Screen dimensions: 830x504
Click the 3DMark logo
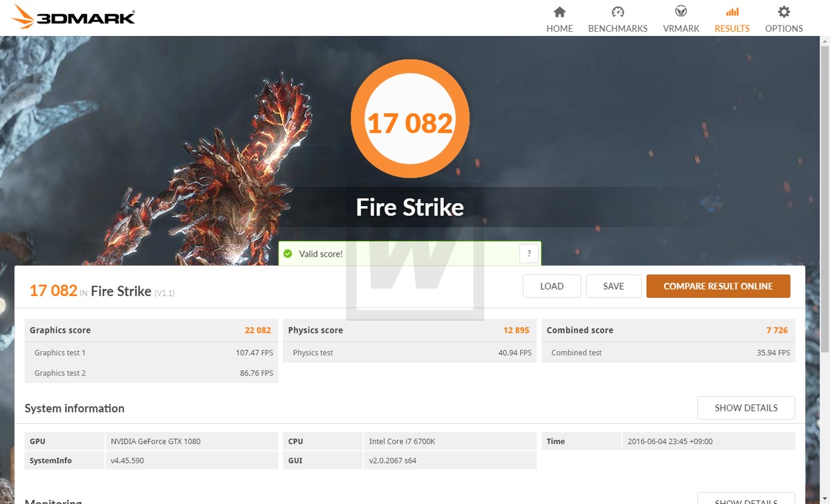(73, 17)
